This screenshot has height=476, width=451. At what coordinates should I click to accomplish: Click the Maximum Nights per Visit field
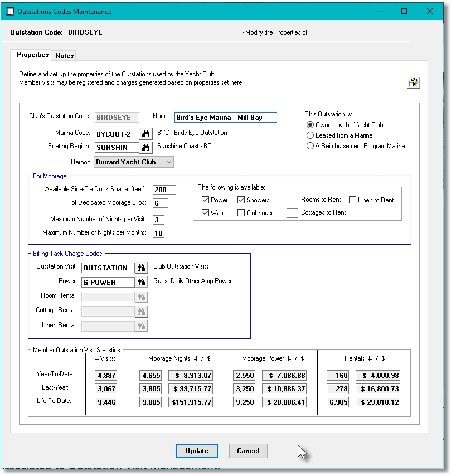[158, 220]
